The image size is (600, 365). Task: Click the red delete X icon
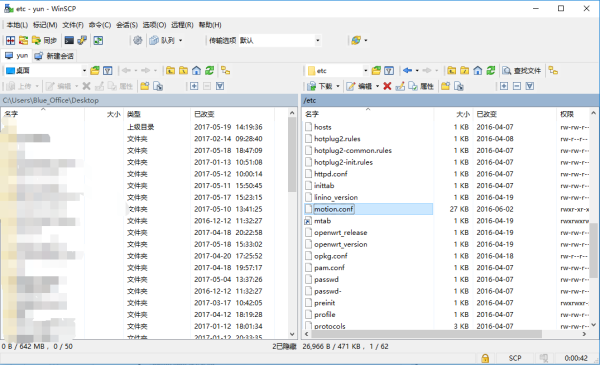coord(387,86)
